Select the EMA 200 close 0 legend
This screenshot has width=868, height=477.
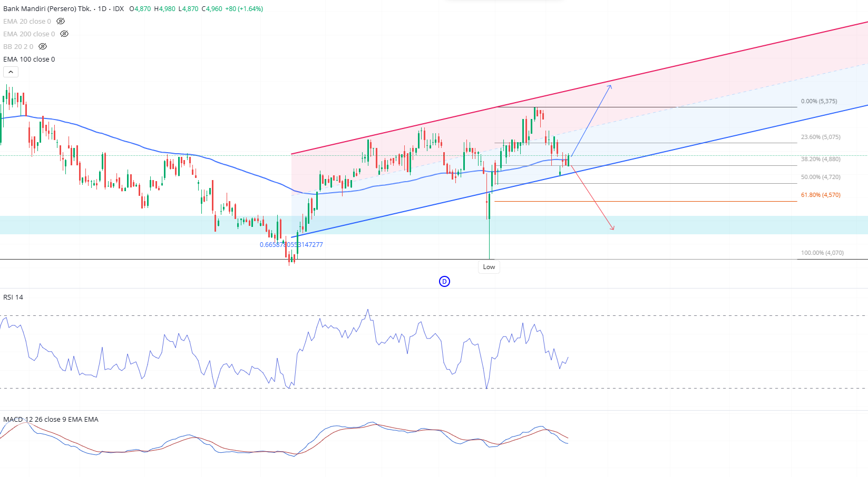click(29, 34)
